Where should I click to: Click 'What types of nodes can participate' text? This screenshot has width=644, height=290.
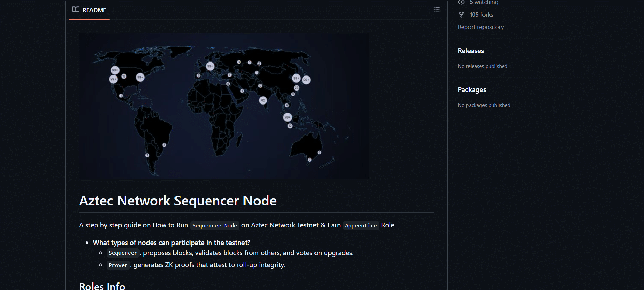click(171, 243)
